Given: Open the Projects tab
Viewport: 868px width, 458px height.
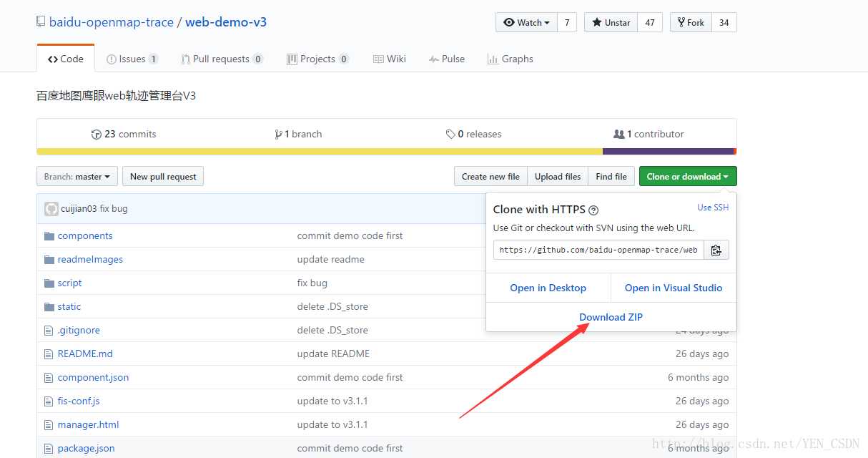Looking at the screenshot, I should pyautogui.click(x=318, y=59).
